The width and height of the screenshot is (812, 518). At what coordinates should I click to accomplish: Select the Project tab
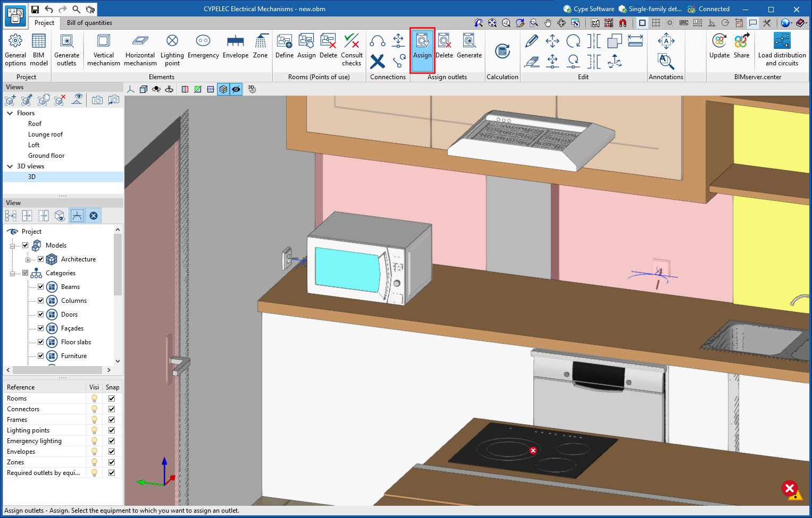click(x=44, y=23)
